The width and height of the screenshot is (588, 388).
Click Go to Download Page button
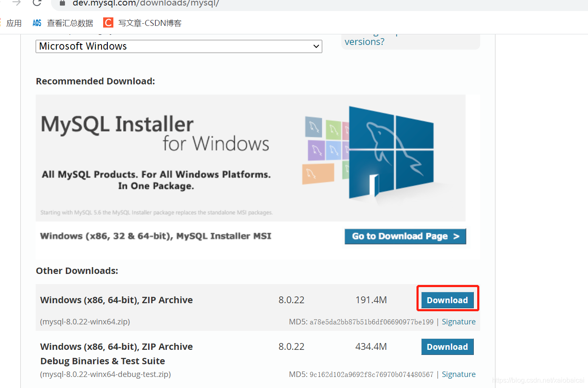click(405, 236)
